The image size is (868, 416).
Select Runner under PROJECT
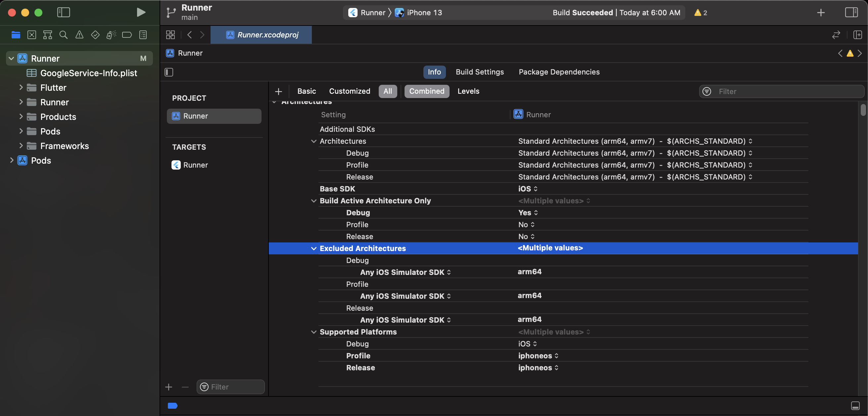tap(214, 116)
